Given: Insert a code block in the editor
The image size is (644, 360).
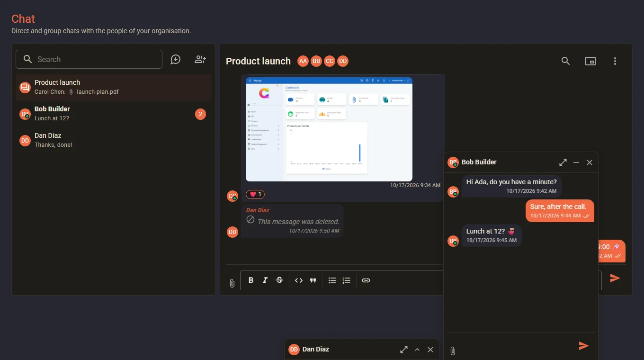Looking at the screenshot, I should (x=299, y=280).
